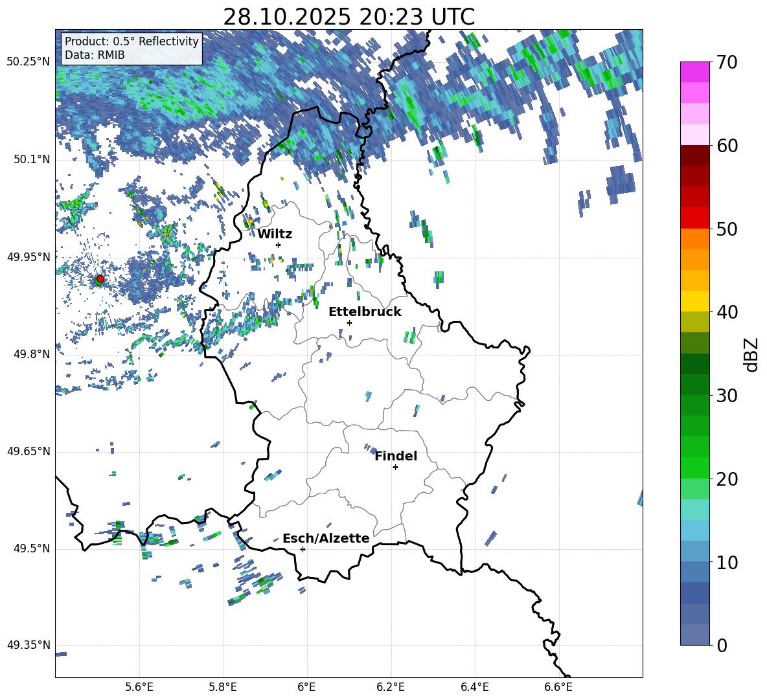Viewport: 767px width, 700px height.
Task: Click the Ettelbruck location cross marker
Action: click(349, 322)
